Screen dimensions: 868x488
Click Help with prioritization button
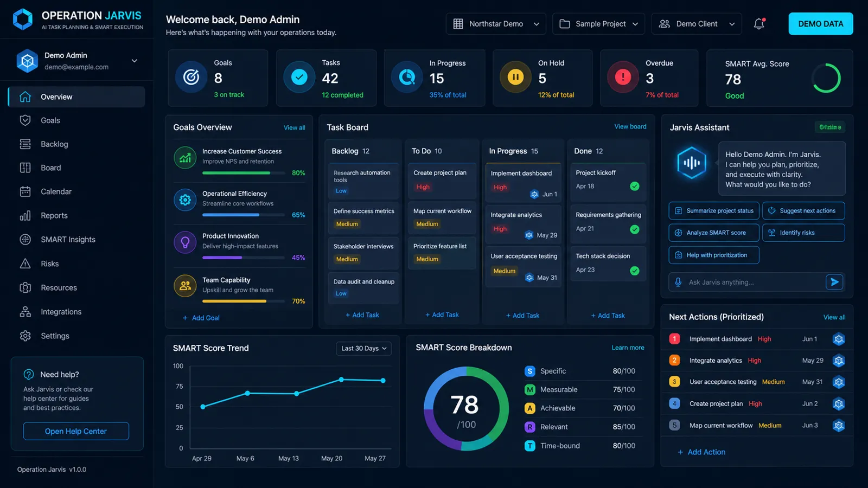(714, 255)
